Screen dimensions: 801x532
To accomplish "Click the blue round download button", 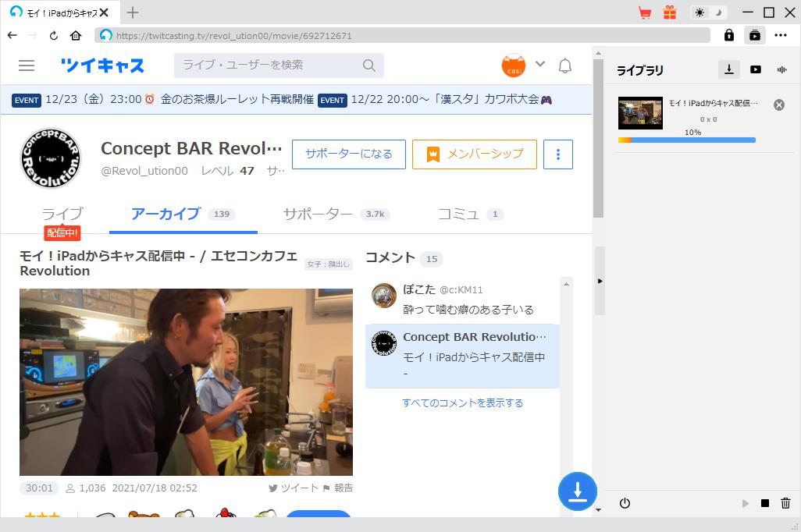I will [x=577, y=491].
